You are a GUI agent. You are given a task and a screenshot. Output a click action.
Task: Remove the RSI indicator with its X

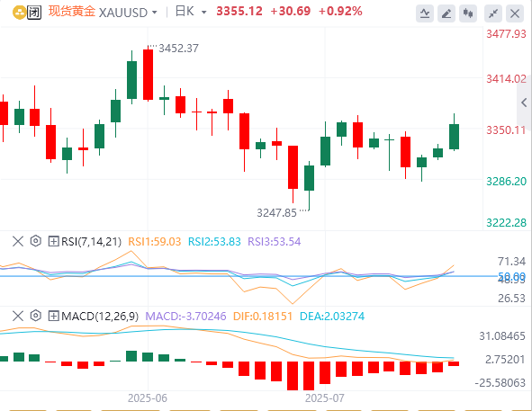[18, 241]
